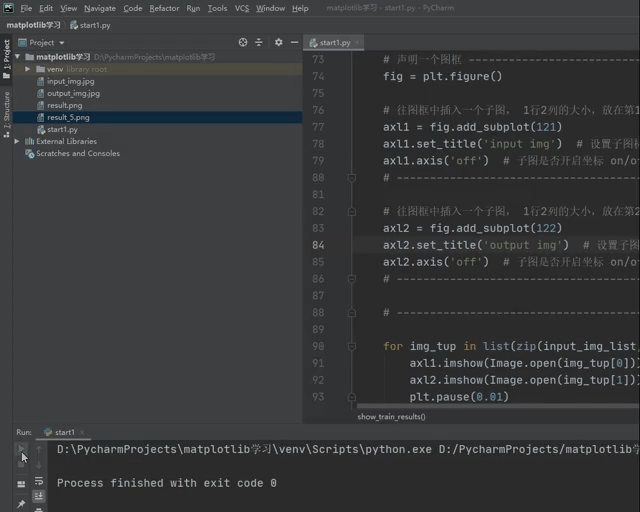The height and width of the screenshot is (512, 640).
Task: Click the stop process square icon
Action: (21, 465)
